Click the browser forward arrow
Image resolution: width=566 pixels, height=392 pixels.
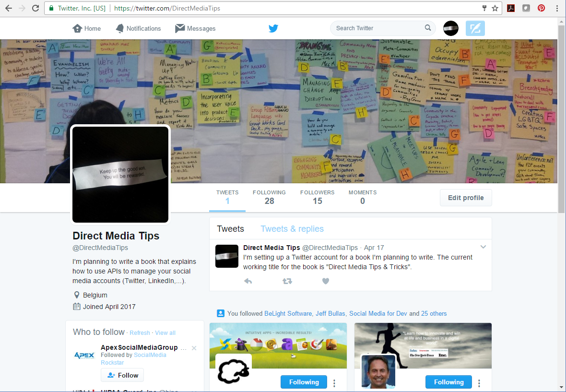pyautogui.click(x=22, y=8)
